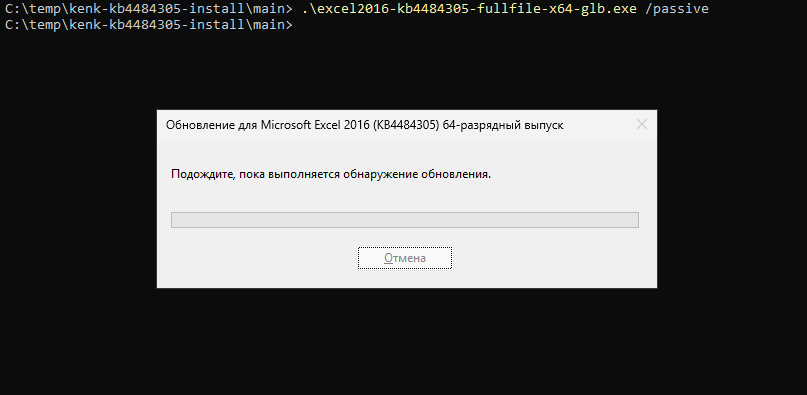
Task: Click the update detection progress bar
Action: tap(405, 220)
